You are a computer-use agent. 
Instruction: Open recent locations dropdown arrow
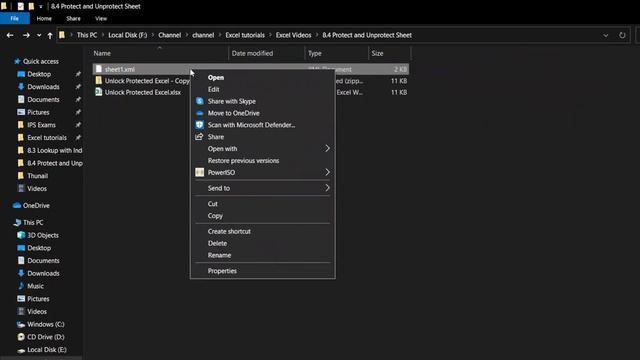click(39, 36)
